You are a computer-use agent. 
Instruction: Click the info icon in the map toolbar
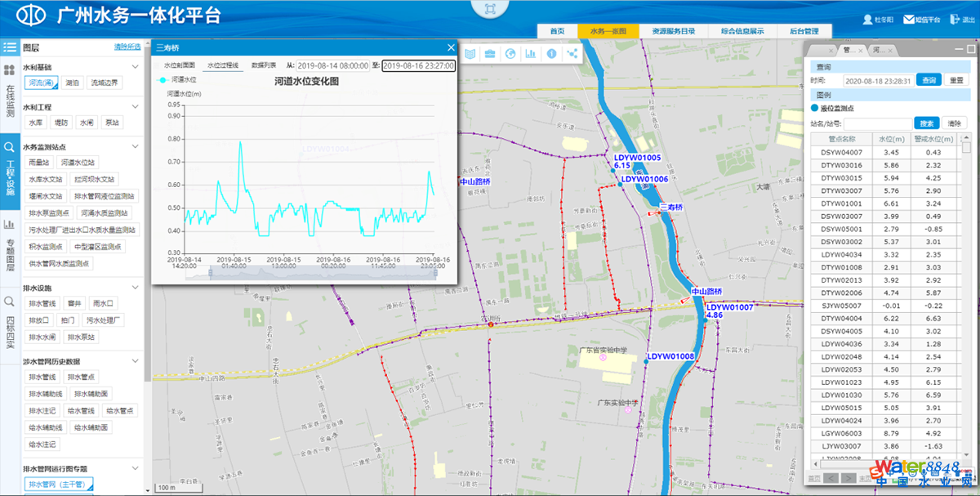551,54
